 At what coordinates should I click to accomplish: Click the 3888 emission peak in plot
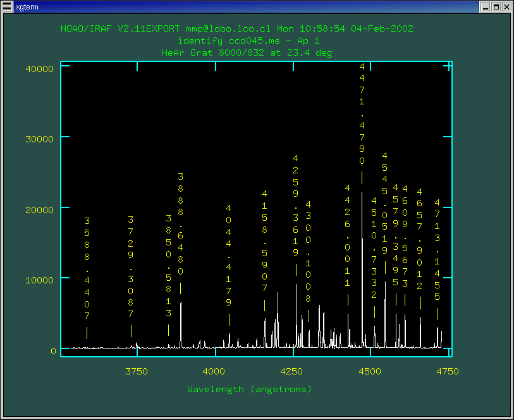click(x=181, y=324)
